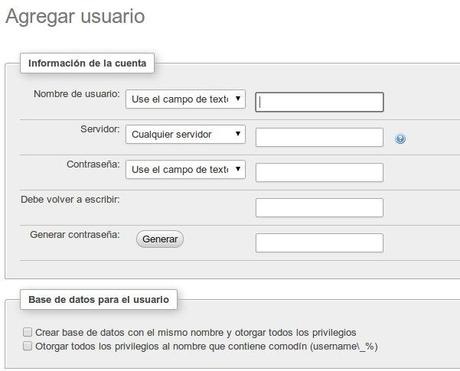
Task: Click the 'Debe volver a escribir:' label
Action: pos(70,199)
